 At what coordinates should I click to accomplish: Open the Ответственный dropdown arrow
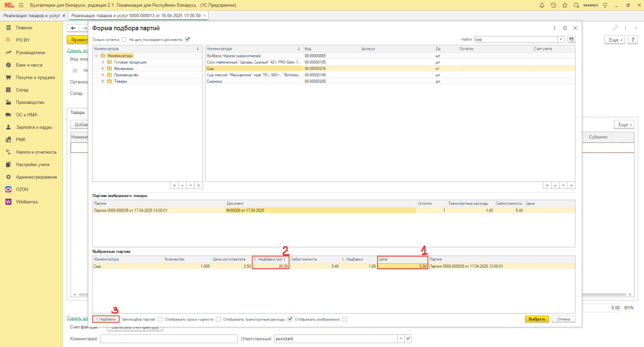(x=401, y=339)
